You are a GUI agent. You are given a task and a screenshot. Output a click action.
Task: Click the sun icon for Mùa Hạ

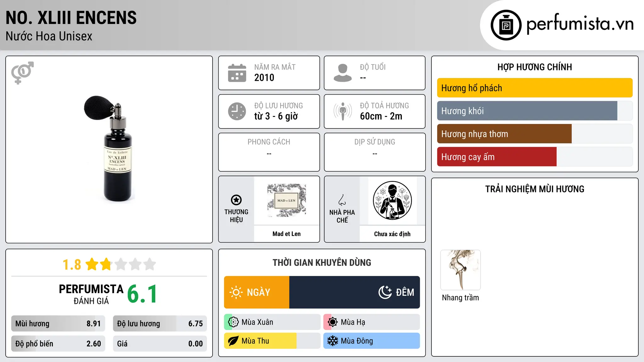(333, 322)
